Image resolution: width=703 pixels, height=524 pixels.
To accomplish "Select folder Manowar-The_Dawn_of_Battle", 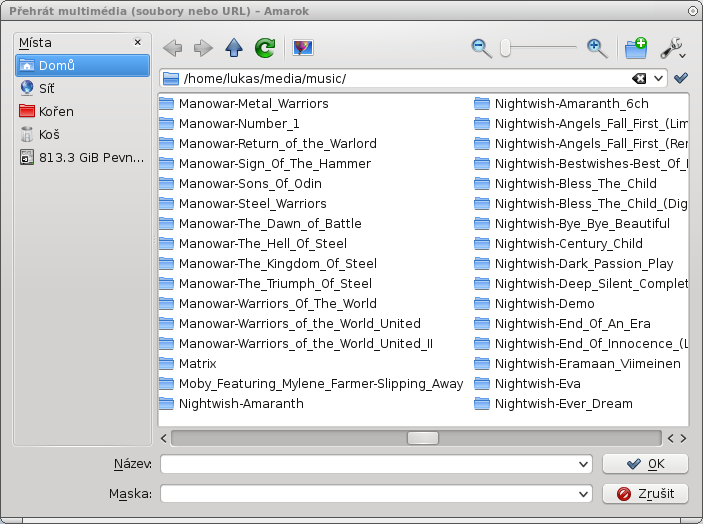I will pyautogui.click(x=260, y=224).
